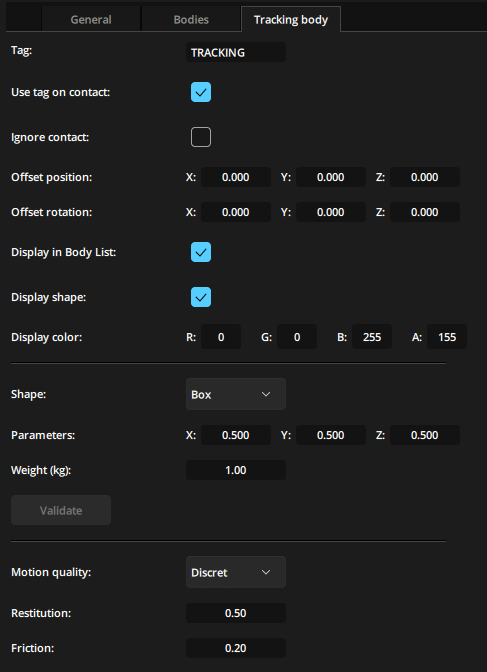Edit the Friction value 0.20
The width and height of the screenshot is (487, 672).
click(236, 648)
